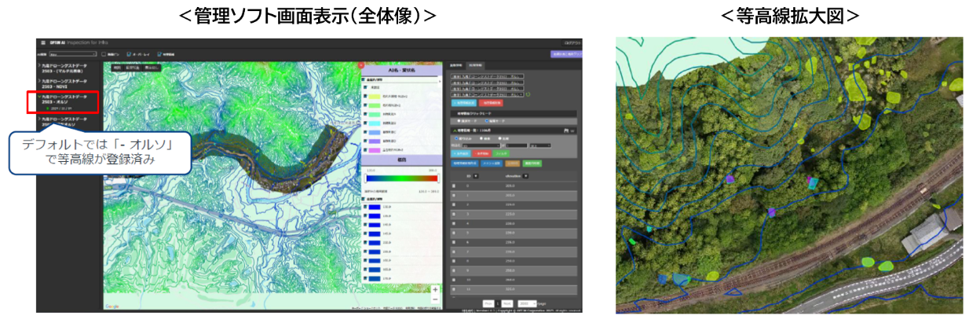
Task: Select the first entry in the data name list
Action: (x=488, y=76)
